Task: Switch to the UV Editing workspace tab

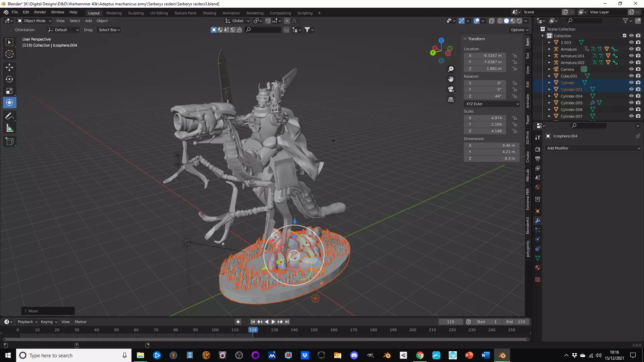Action: click(x=159, y=13)
